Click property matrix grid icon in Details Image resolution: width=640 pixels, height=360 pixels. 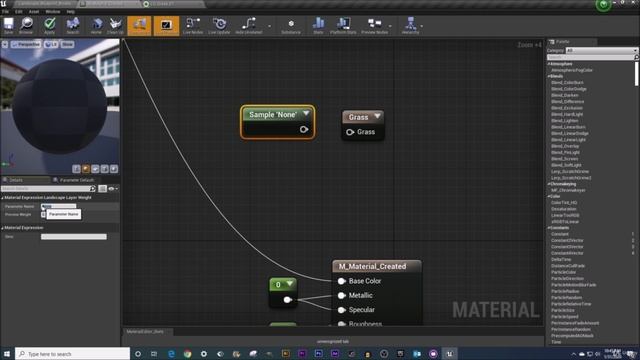coord(102,189)
